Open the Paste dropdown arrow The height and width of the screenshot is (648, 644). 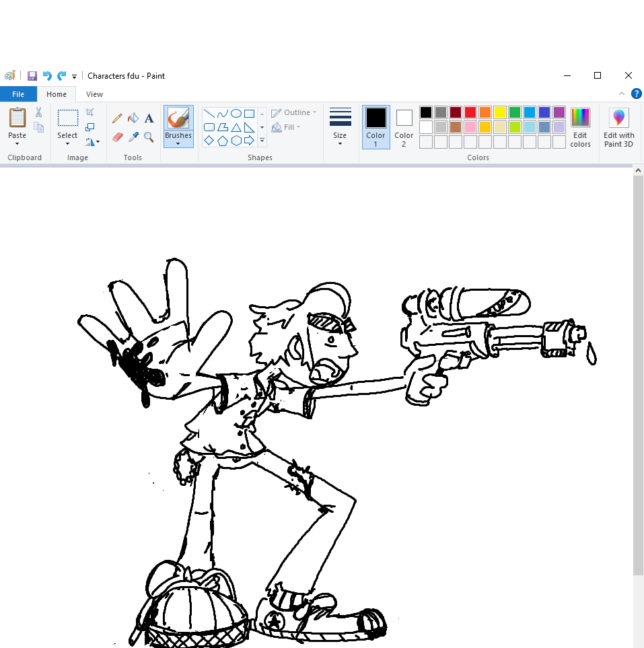(17, 144)
